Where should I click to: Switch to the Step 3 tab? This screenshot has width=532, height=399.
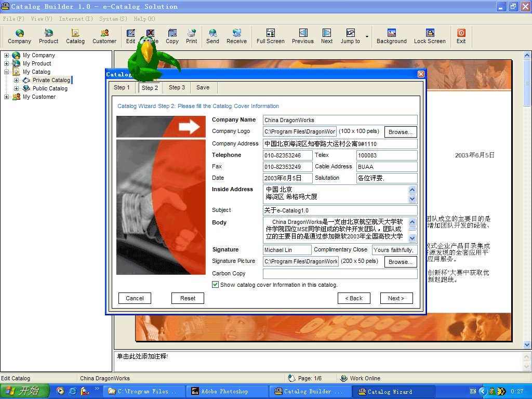click(x=177, y=87)
